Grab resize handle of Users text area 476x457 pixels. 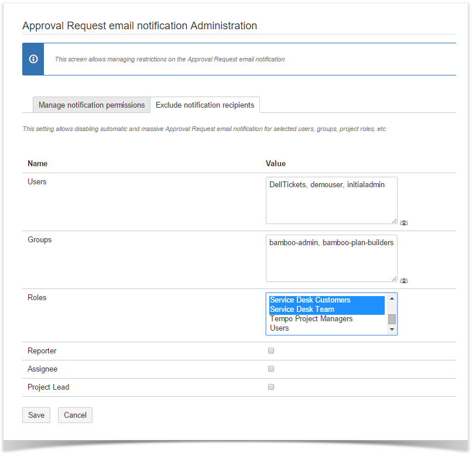tap(394, 221)
